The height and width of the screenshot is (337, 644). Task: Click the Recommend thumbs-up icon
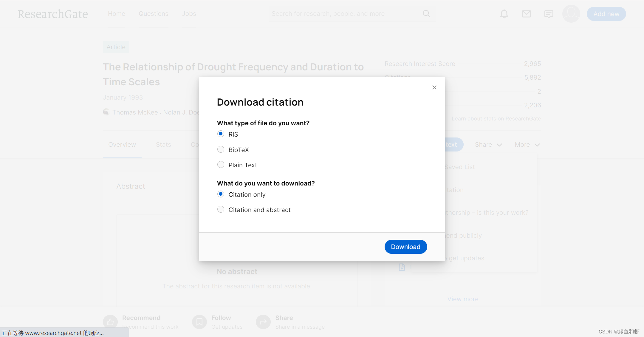click(110, 322)
